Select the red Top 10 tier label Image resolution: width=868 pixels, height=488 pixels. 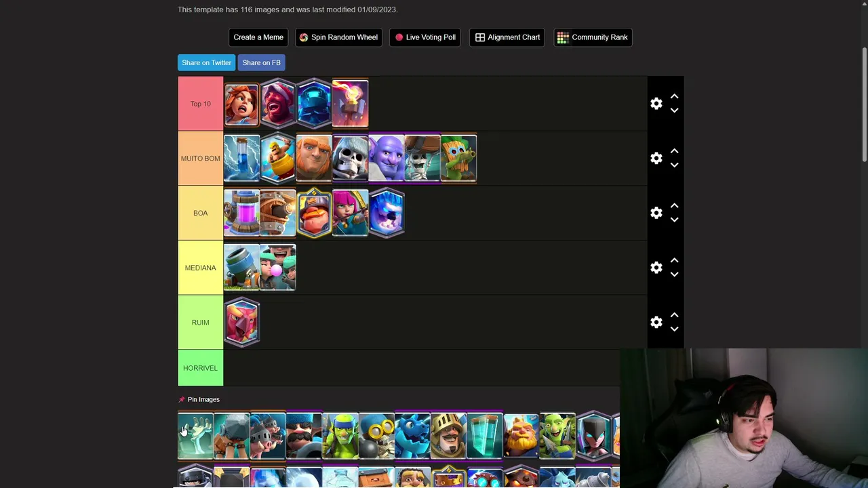200,104
